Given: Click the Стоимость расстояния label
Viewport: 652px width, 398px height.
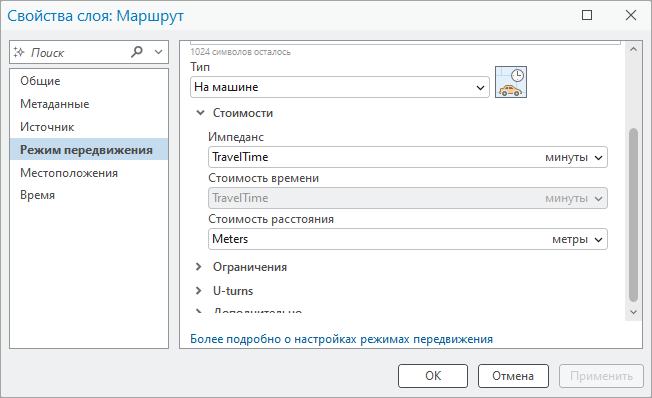Looking at the screenshot, I should 271,219.
